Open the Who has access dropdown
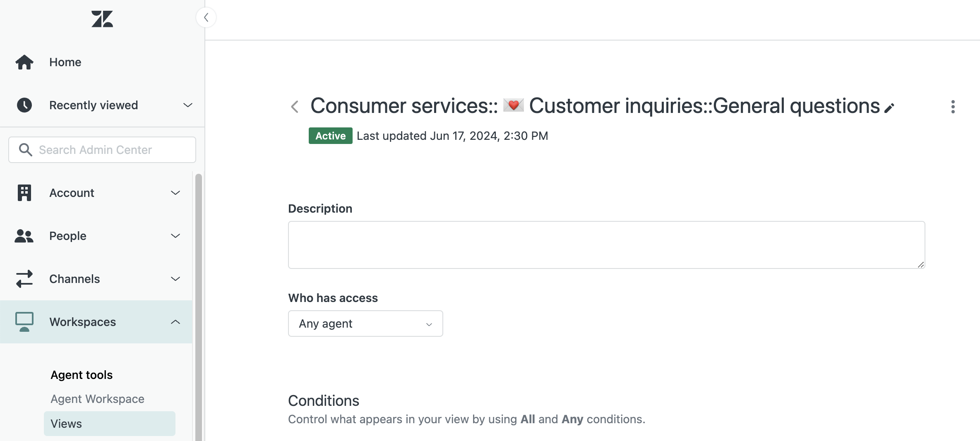Screen dimensions: 980x441 365,324
